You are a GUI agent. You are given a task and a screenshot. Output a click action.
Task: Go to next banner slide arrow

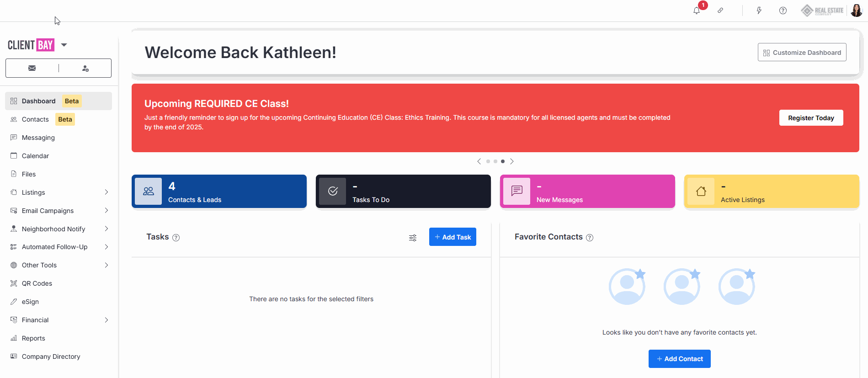click(x=512, y=161)
